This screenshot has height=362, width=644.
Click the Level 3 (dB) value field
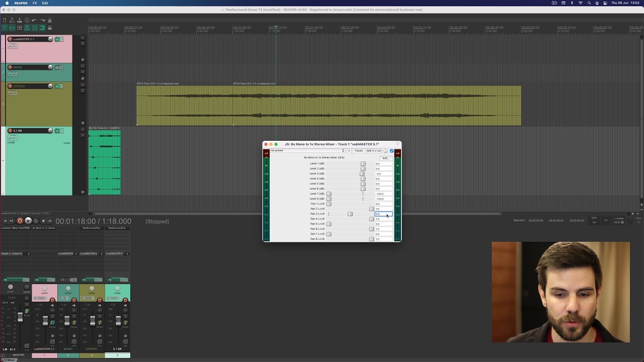(x=383, y=174)
